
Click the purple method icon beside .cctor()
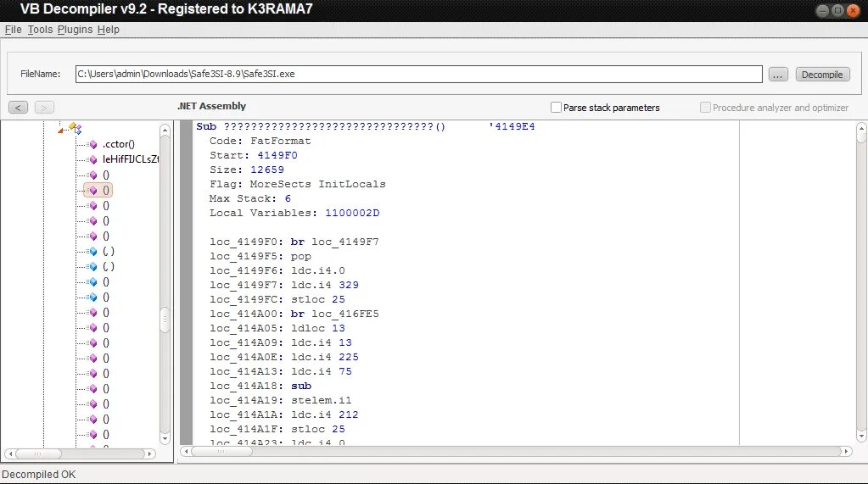click(93, 144)
